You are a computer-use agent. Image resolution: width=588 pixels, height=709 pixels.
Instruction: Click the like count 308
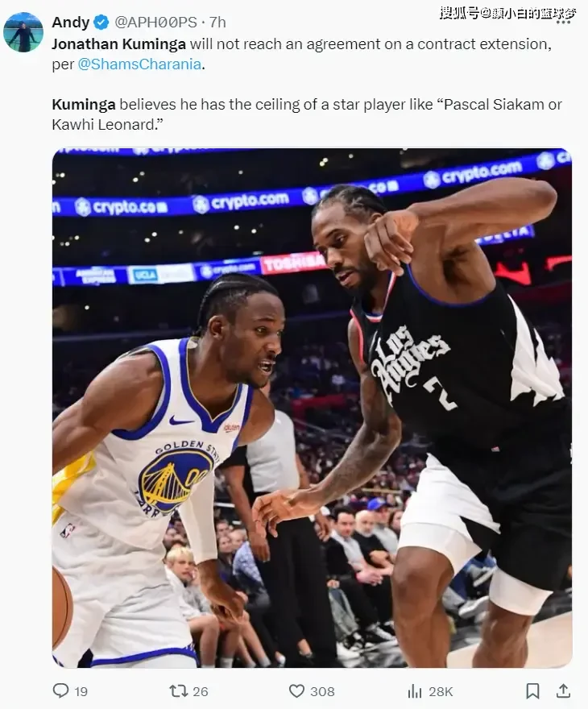click(322, 691)
